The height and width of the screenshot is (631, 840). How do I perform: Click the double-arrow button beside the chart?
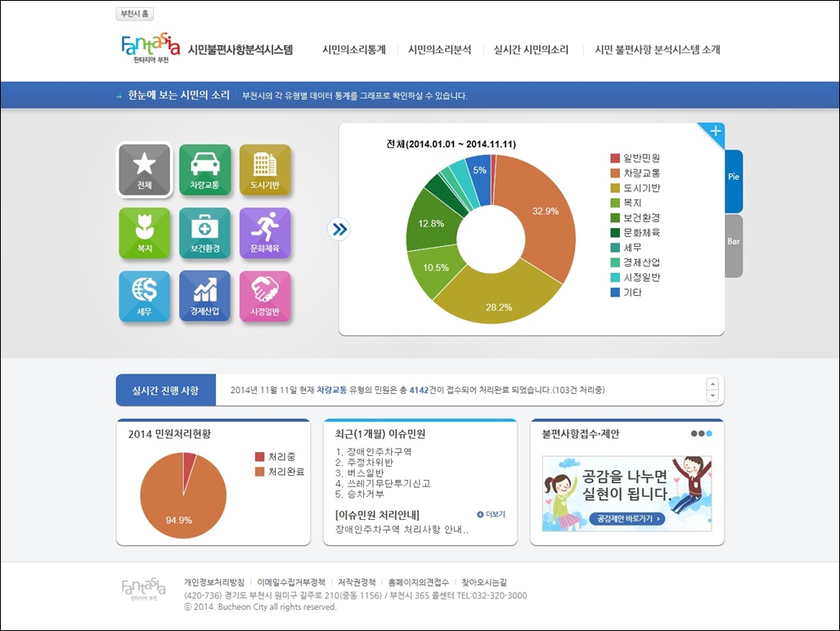click(339, 230)
